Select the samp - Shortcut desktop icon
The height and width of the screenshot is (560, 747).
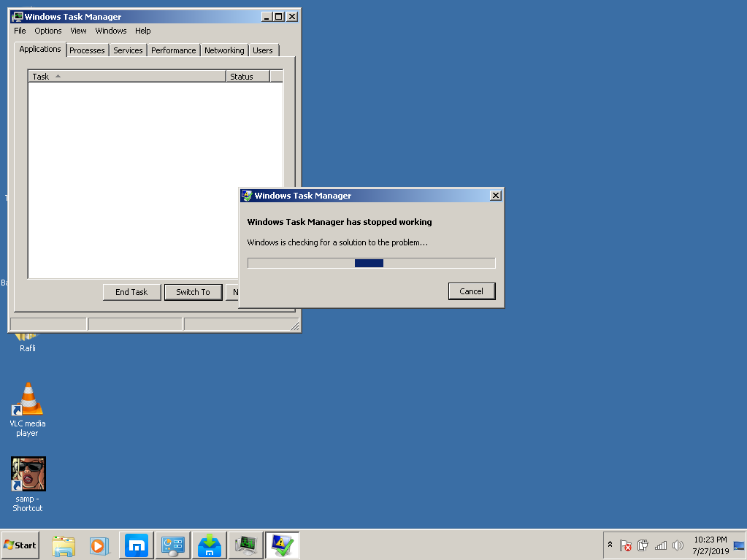pos(28,485)
